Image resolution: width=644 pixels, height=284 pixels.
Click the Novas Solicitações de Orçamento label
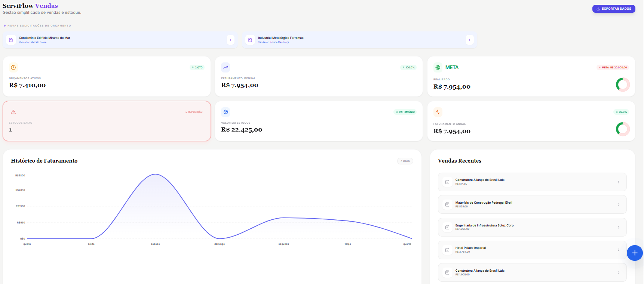tap(39, 26)
